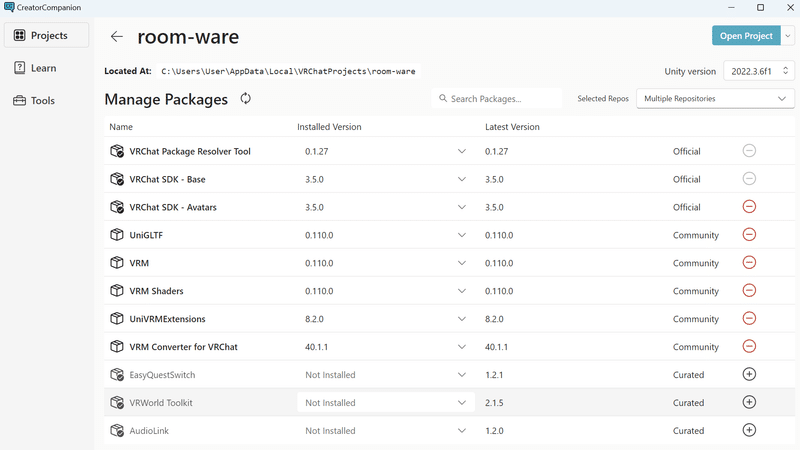The width and height of the screenshot is (800, 450).
Task: Click the Manage Packages heading
Action: click(166, 99)
